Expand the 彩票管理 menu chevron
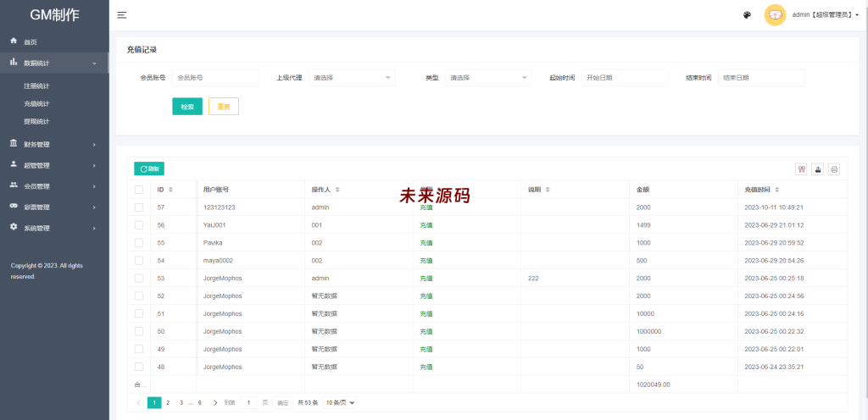The image size is (868, 420). pyautogui.click(x=94, y=207)
